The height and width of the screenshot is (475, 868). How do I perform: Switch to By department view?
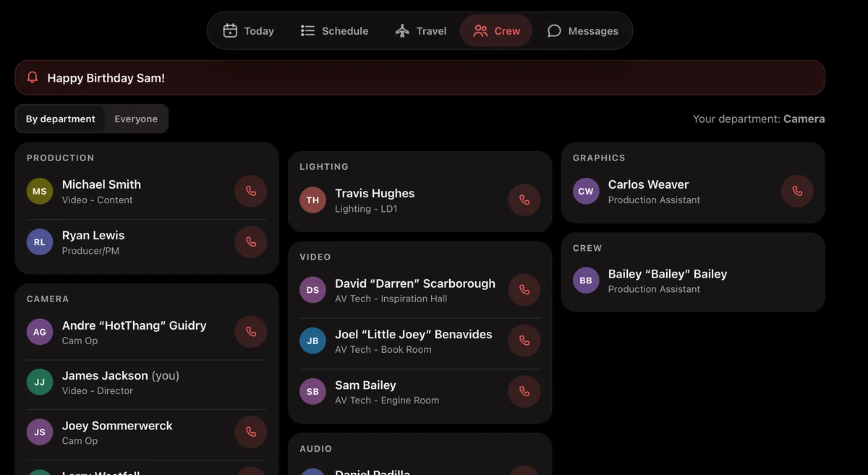[x=61, y=119]
